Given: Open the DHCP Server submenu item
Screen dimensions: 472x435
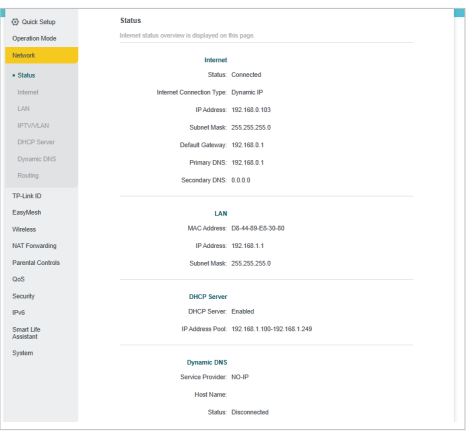Looking at the screenshot, I should tap(36, 142).
